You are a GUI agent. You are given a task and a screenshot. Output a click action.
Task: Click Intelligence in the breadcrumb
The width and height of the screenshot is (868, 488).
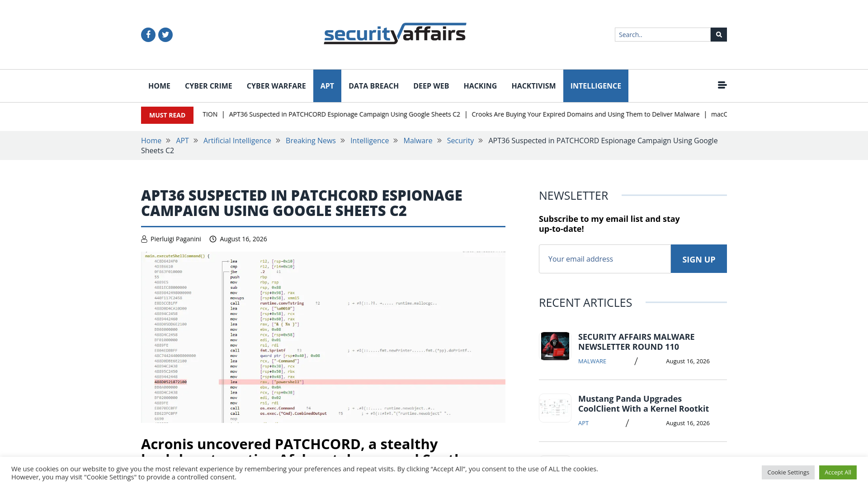(369, 141)
